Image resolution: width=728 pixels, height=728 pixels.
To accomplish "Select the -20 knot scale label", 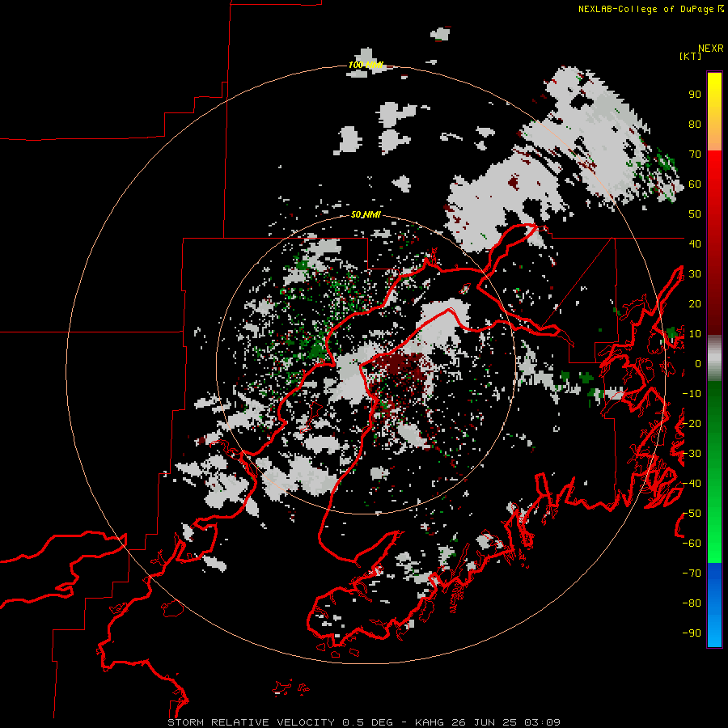I will pyautogui.click(x=692, y=423).
